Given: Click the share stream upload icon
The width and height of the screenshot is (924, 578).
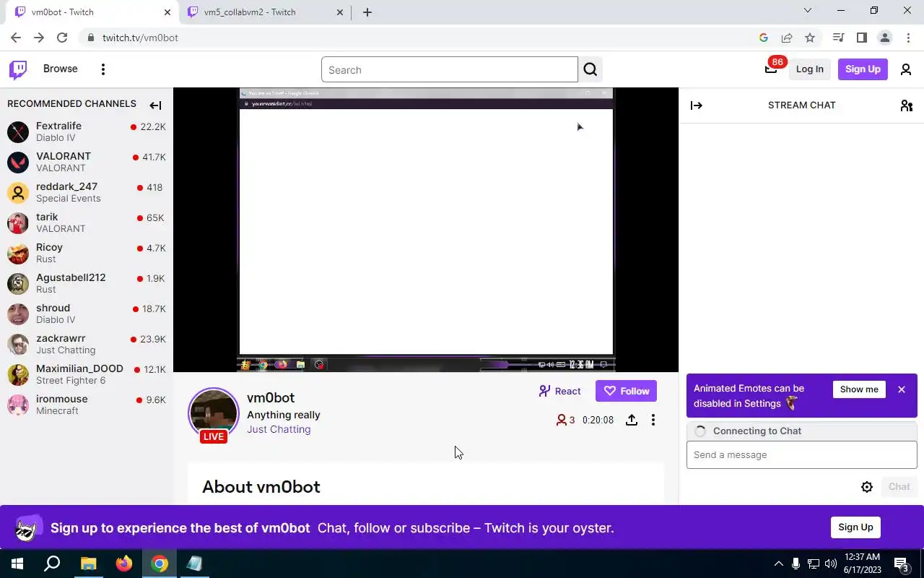Looking at the screenshot, I should pyautogui.click(x=632, y=420).
